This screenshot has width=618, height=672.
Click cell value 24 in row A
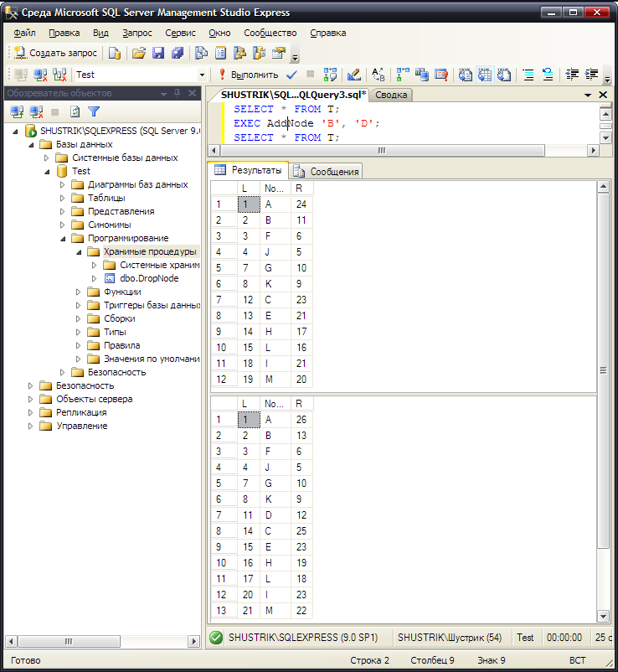pyautogui.click(x=301, y=204)
